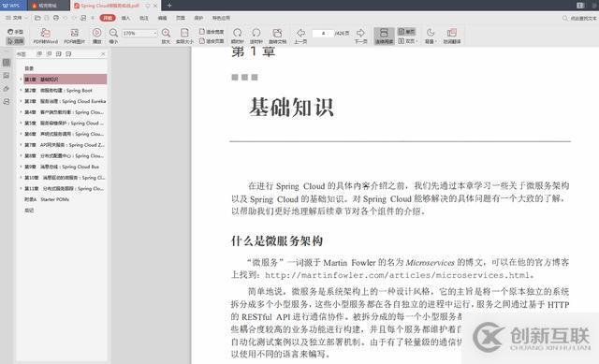Click the page number input field
The image size is (599, 364).
[x=323, y=34]
